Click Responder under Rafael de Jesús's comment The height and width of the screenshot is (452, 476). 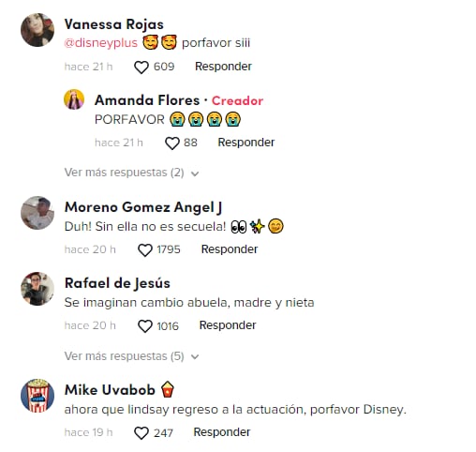(228, 325)
